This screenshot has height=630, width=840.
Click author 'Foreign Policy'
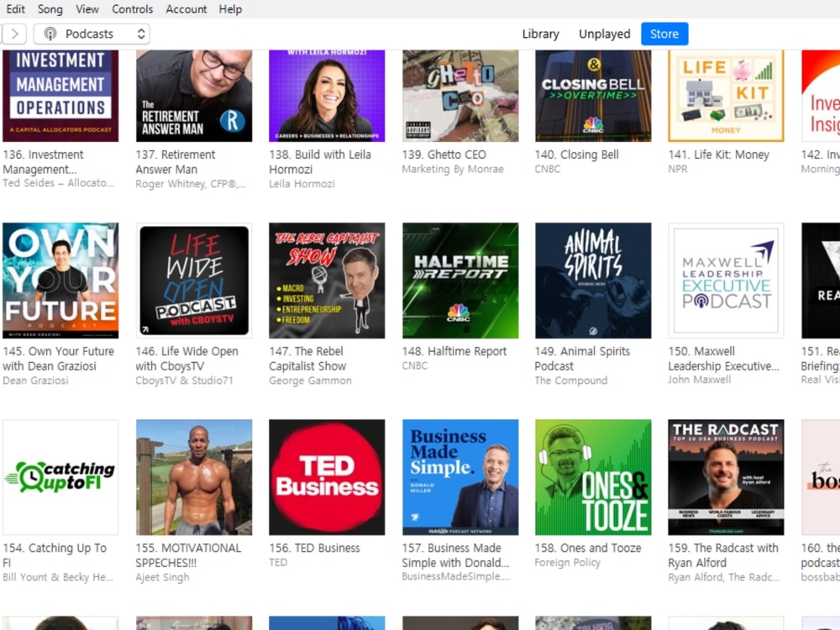(567, 563)
